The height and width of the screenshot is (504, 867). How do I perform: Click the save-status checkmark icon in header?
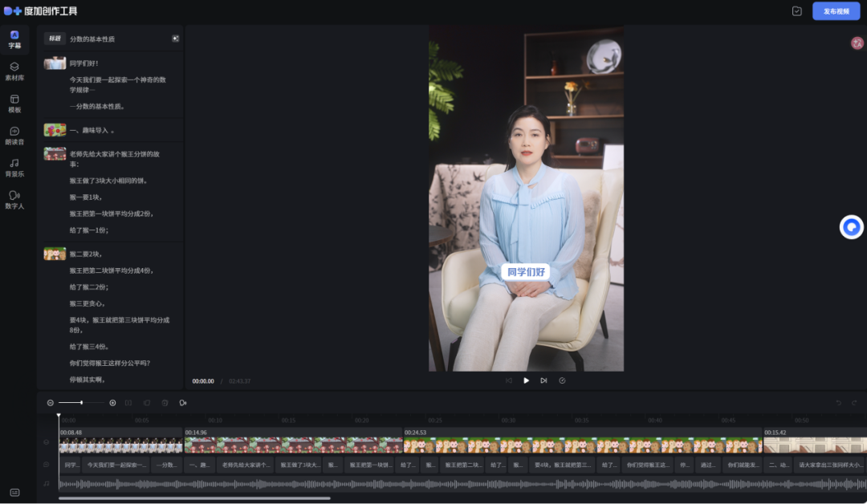(x=797, y=11)
